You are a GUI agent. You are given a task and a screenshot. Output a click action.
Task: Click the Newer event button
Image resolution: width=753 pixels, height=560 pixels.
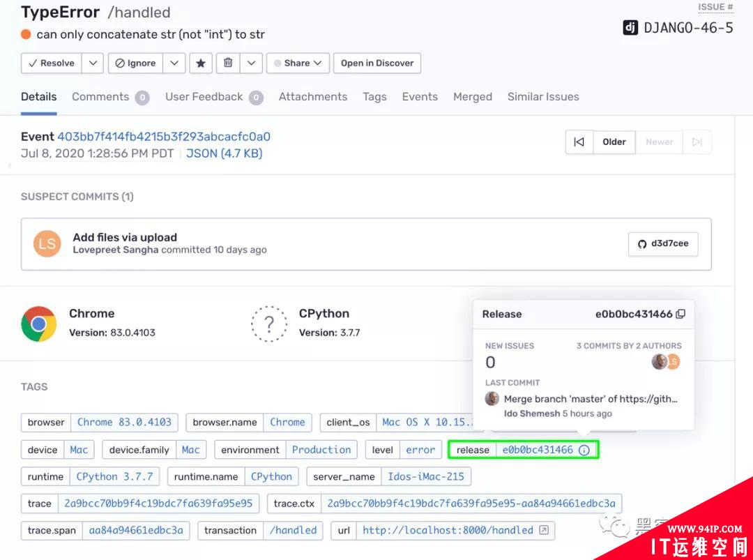660,142
